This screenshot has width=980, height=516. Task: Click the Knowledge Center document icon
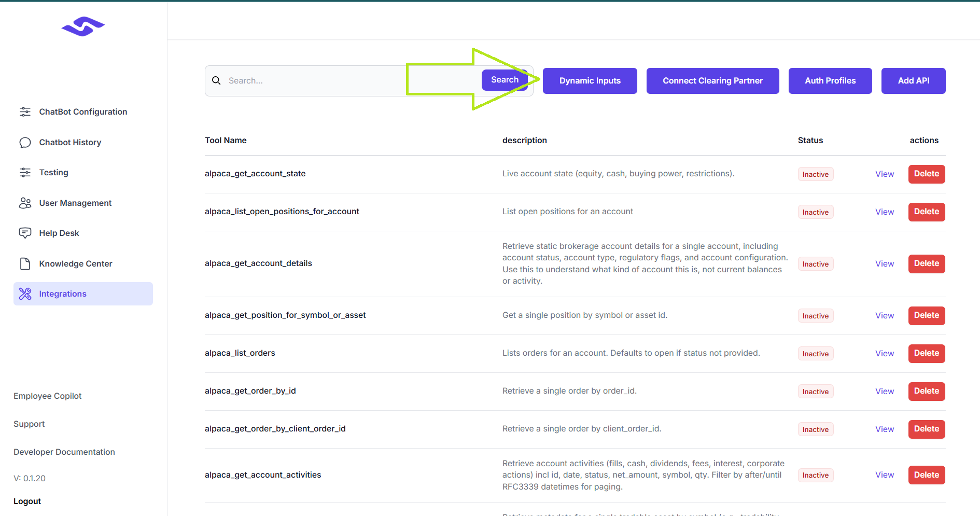(25, 264)
